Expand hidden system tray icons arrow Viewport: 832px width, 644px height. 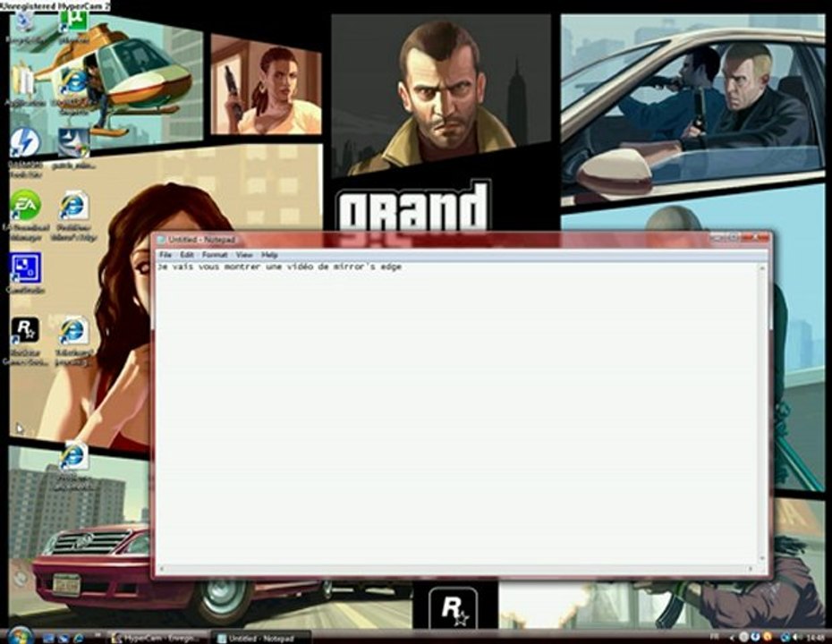tap(732, 637)
